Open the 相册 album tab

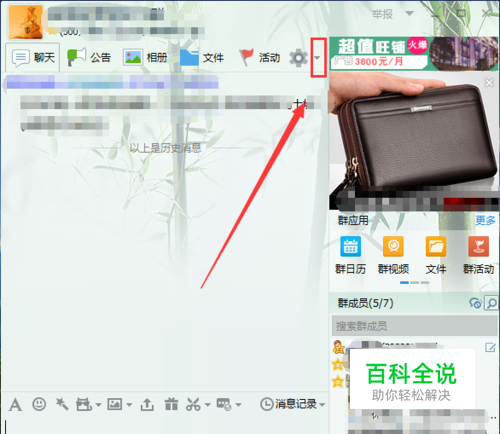pyautogui.click(x=145, y=57)
